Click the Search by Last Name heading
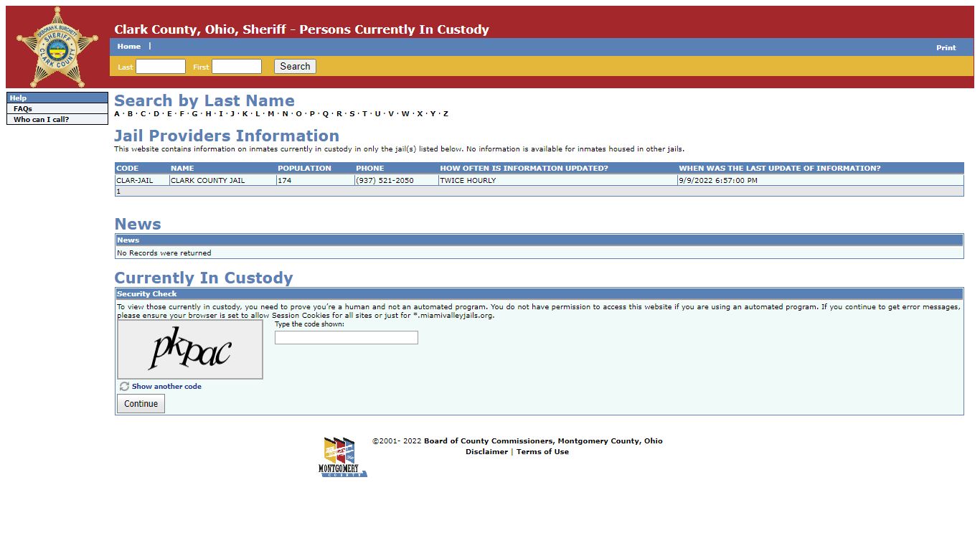Image resolution: width=980 pixels, height=551 pixels. click(204, 100)
